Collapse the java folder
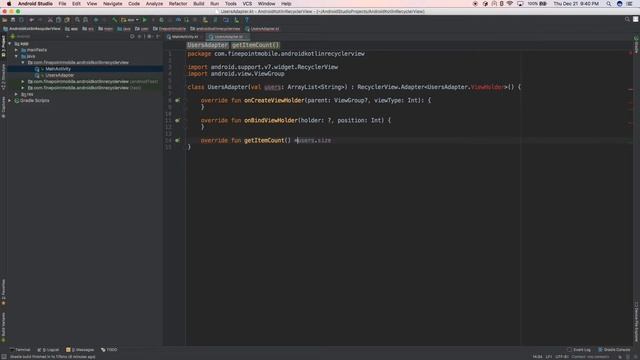The width and height of the screenshot is (640, 360). (x=16, y=56)
